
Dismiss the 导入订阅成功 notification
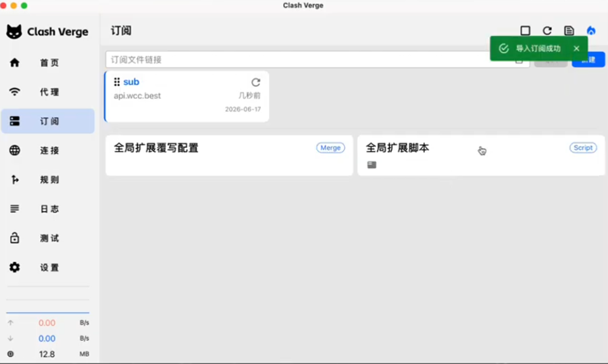click(x=577, y=49)
